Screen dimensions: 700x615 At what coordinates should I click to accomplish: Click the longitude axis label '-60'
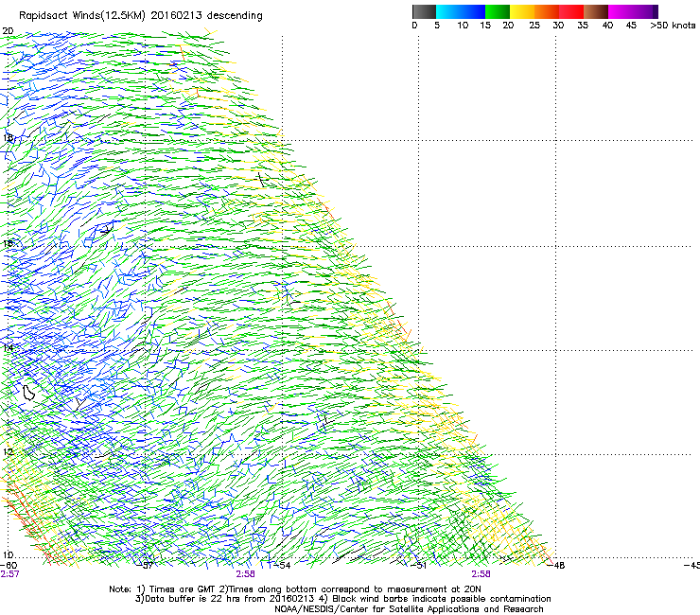pyautogui.click(x=9, y=566)
